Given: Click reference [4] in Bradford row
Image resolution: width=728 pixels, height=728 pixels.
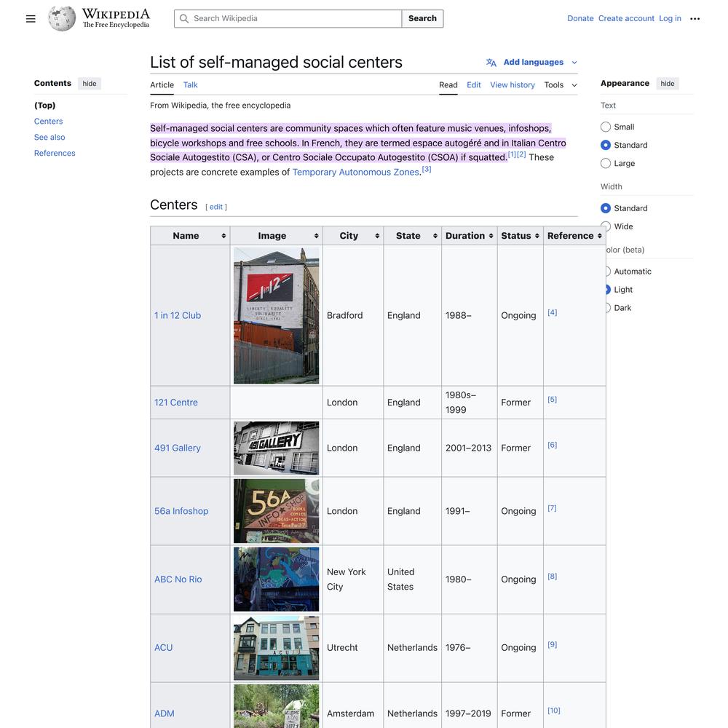Looking at the screenshot, I should click(x=552, y=312).
